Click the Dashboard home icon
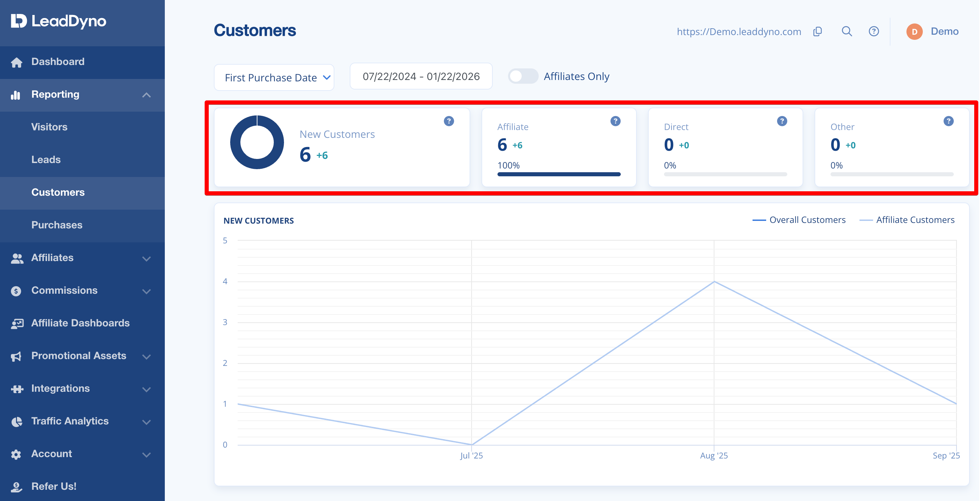Screen dimensions: 980x501 (16, 62)
